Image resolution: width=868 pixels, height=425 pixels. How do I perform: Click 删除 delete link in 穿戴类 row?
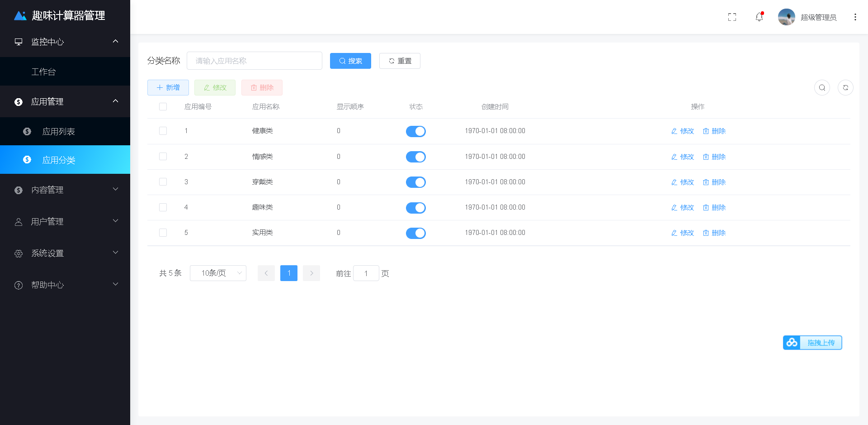(x=714, y=182)
